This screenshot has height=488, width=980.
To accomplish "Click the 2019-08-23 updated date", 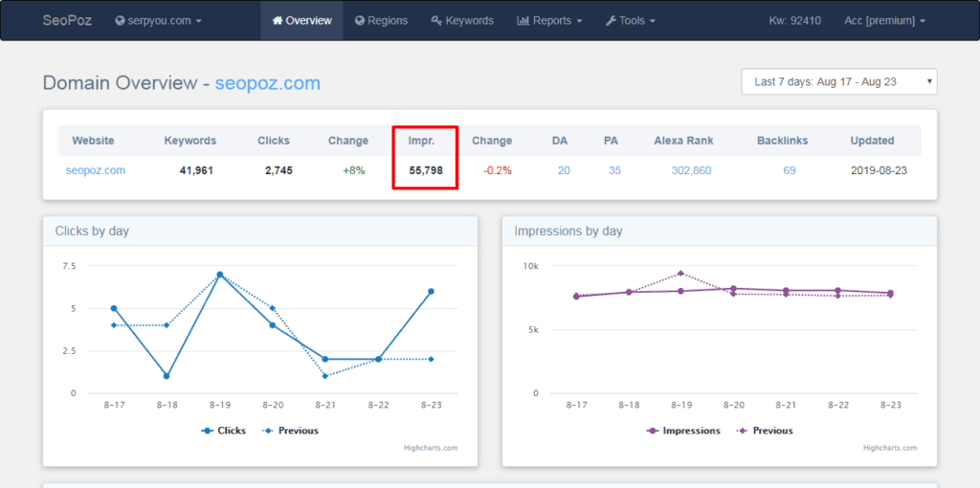I will point(879,170).
